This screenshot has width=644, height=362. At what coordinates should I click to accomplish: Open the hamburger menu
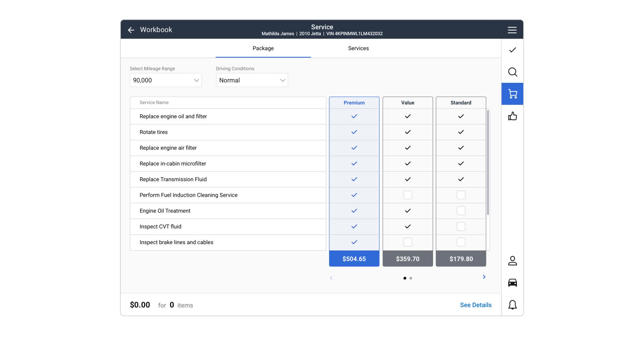point(512,30)
